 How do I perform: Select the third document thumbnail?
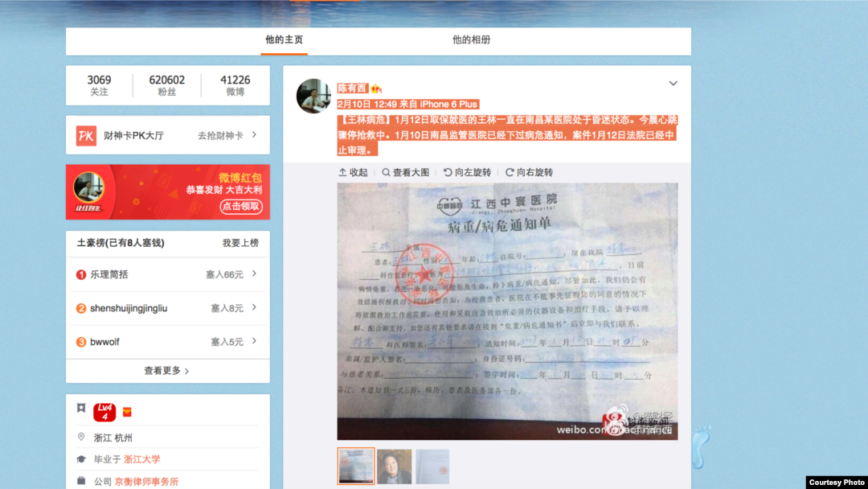coord(432,466)
